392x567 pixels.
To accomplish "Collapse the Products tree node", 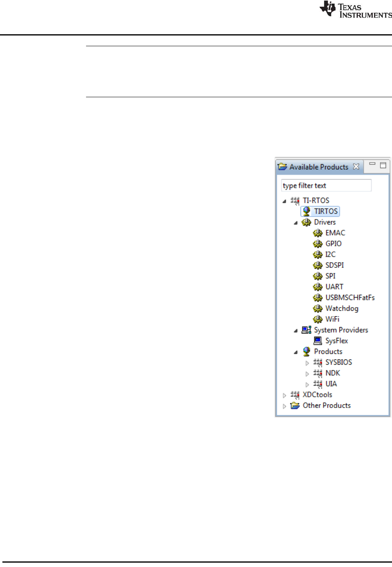I will [296, 352].
